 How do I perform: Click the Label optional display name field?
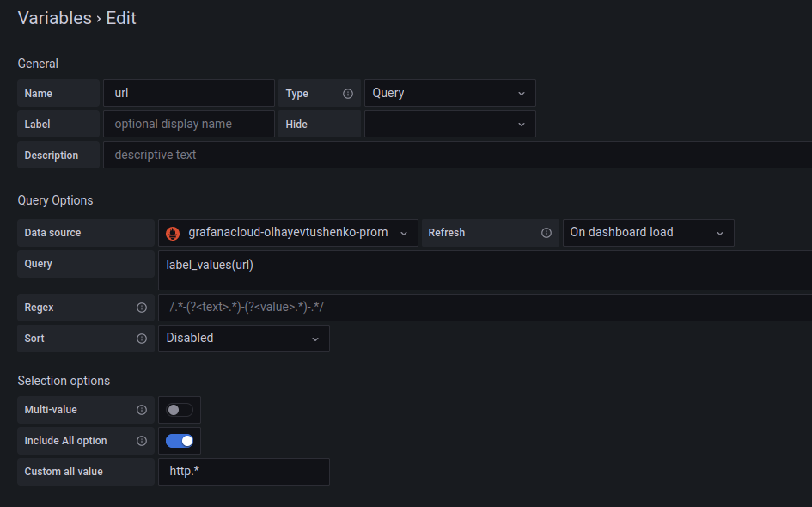pyautogui.click(x=188, y=124)
